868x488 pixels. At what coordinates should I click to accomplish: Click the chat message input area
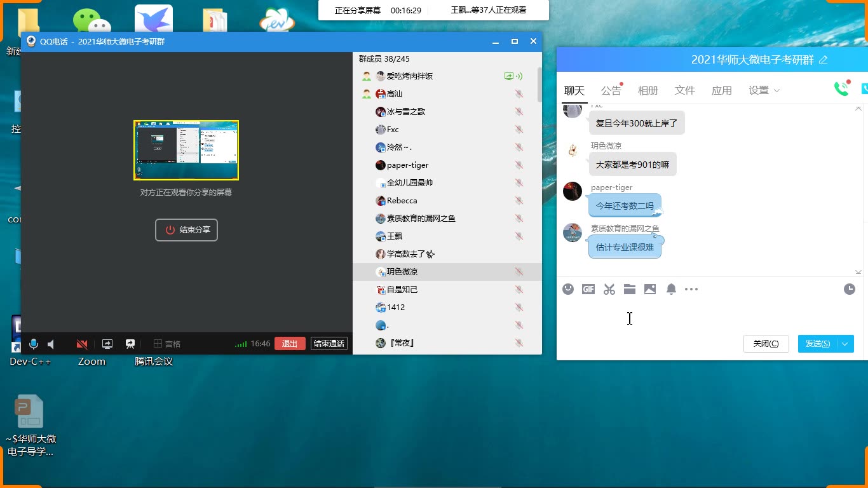[x=709, y=315]
